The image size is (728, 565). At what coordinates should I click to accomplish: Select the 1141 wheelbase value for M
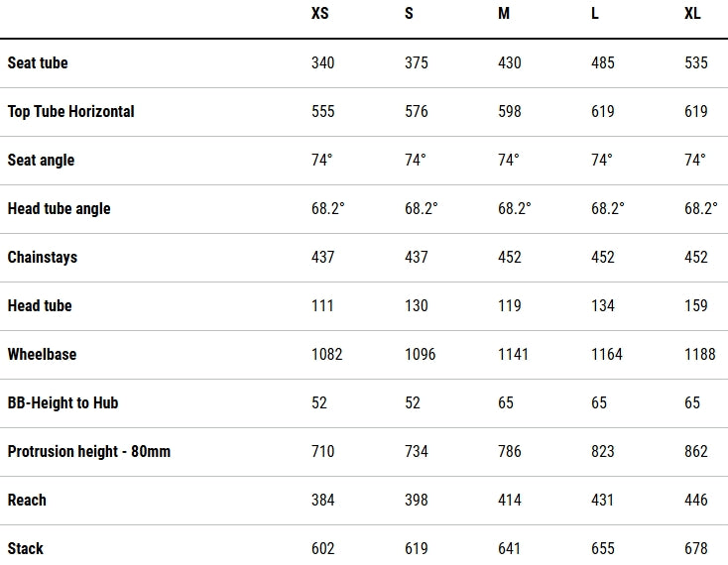coord(513,355)
